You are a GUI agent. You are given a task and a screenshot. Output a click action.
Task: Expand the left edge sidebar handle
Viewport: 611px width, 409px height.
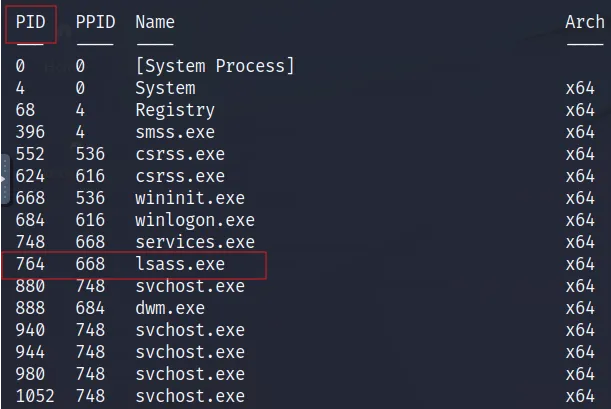pos(4,179)
